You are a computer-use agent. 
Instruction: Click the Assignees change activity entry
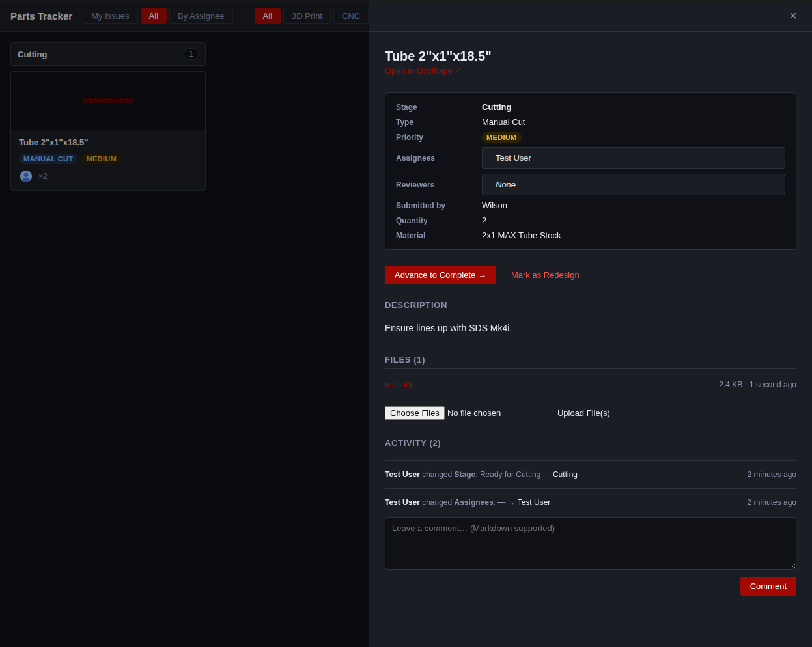[x=591, y=502]
